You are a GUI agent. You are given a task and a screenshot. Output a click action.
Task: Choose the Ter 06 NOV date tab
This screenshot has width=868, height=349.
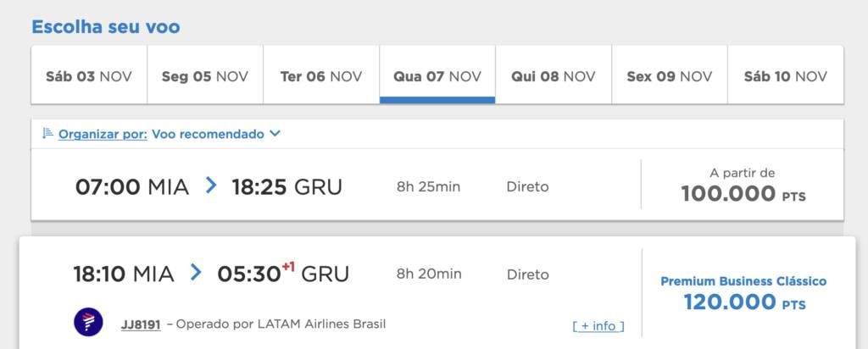[321, 75]
